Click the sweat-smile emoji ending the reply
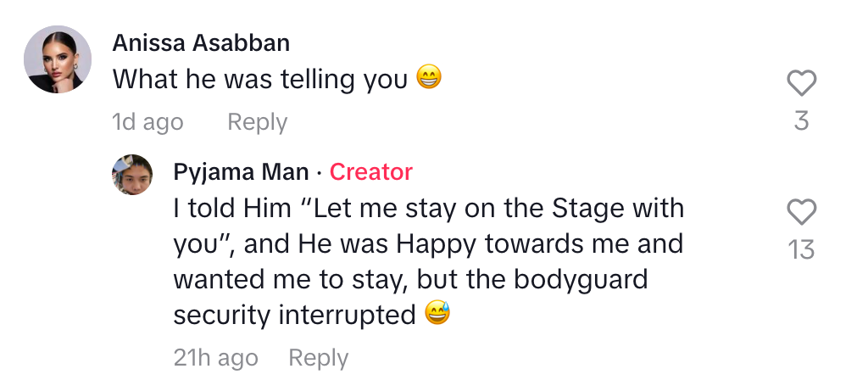Screen dimensions: 868x380 (x=437, y=314)
